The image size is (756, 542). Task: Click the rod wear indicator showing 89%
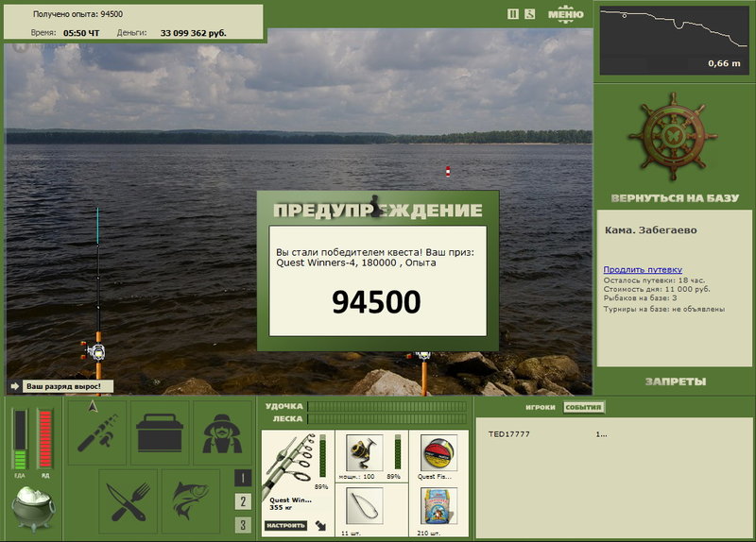coord(322,456)
